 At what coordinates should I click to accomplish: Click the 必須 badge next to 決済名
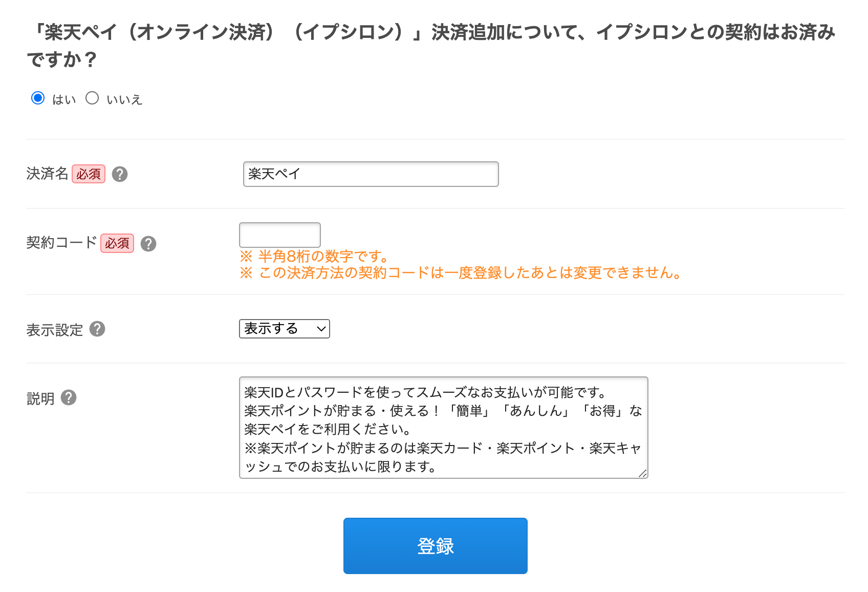point(89,174)
